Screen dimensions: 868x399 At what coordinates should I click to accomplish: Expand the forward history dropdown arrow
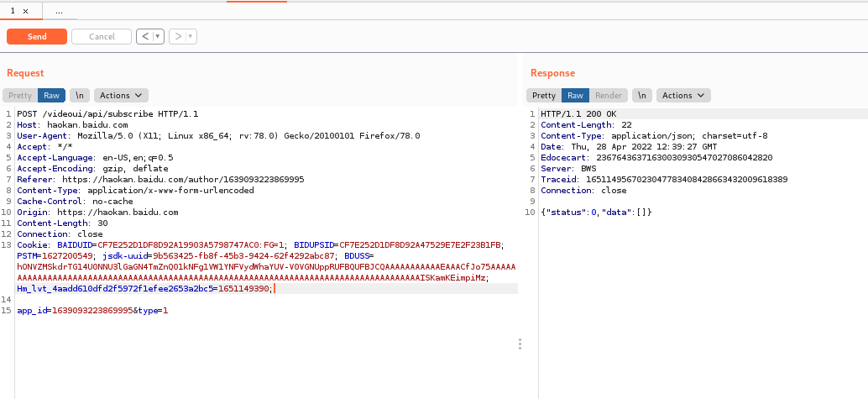click(191, 36)
